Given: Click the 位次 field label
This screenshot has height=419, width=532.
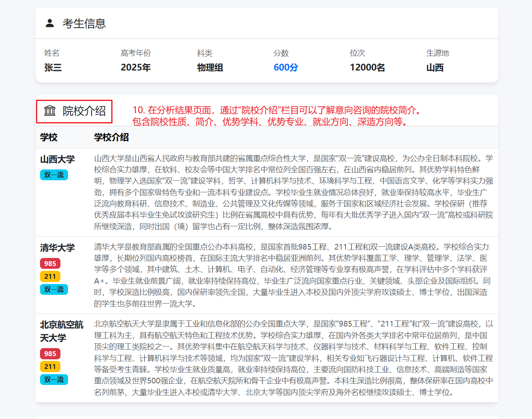Looking at the screenshot, I should click(x=357, y=53).
